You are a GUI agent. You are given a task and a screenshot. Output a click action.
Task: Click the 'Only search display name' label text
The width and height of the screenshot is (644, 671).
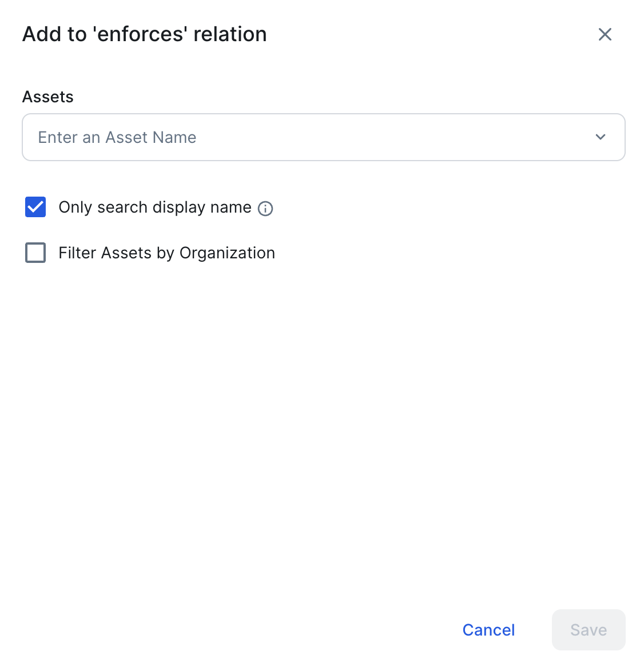155,207
